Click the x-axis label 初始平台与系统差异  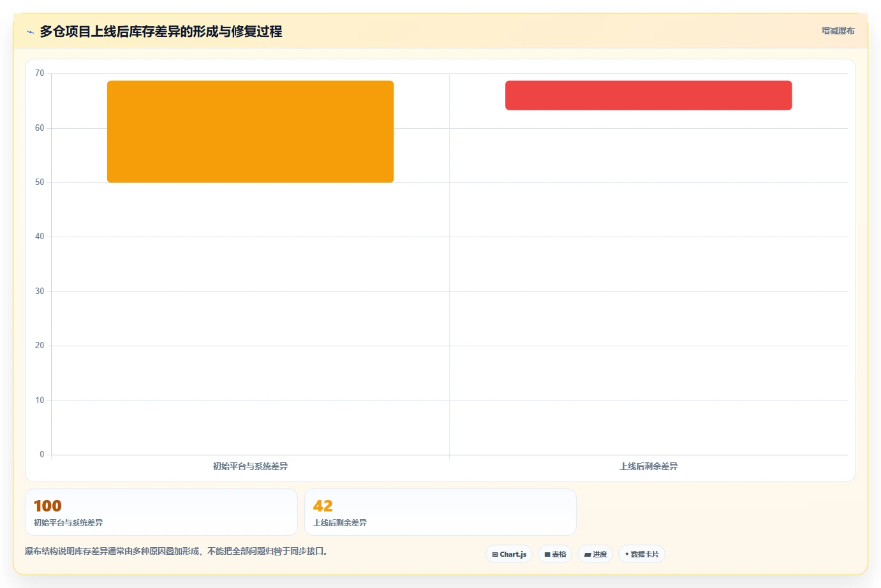coord(250,466)
